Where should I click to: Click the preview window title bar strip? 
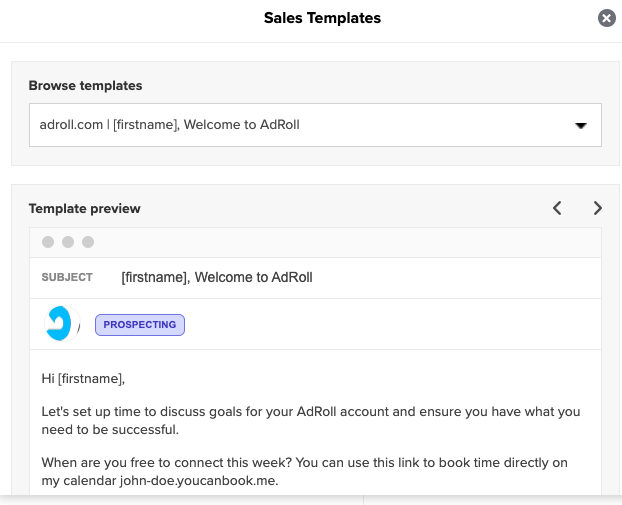pyautogui.click(x=315, y=242)
